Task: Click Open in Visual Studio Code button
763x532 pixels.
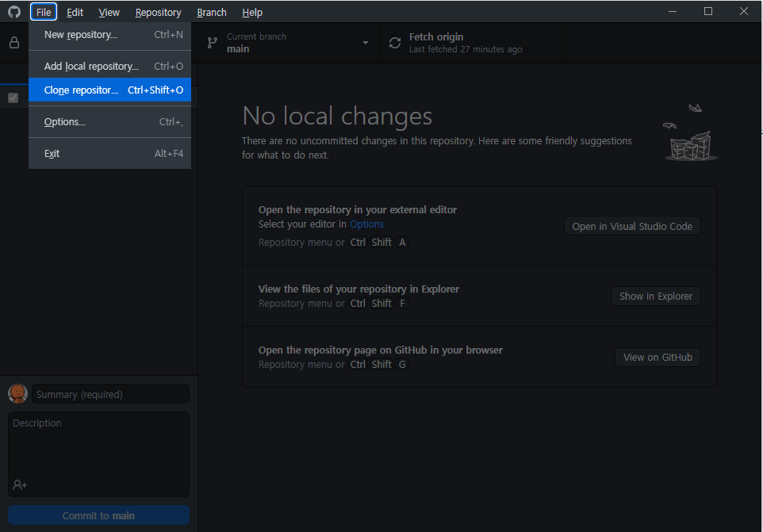Action: tap(632, 226)
